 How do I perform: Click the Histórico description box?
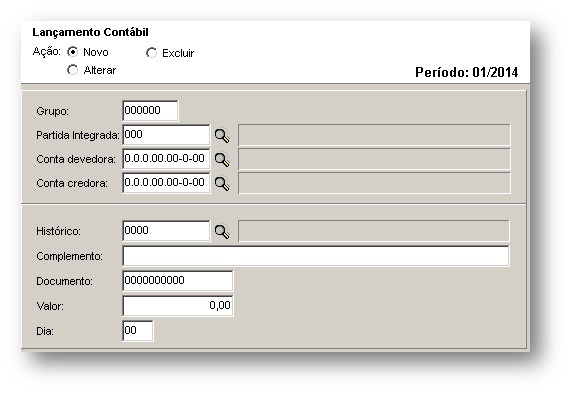[374, 231]
